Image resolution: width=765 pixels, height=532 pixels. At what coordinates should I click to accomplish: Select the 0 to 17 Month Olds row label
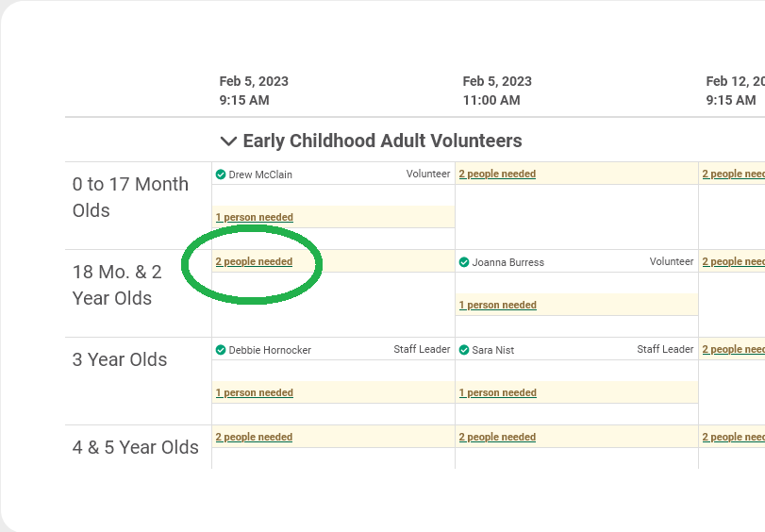pos(130,197)
